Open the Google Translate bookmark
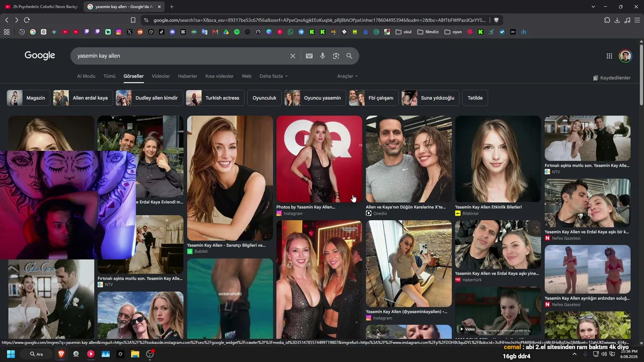644x362 pixels. pos(204,32)
